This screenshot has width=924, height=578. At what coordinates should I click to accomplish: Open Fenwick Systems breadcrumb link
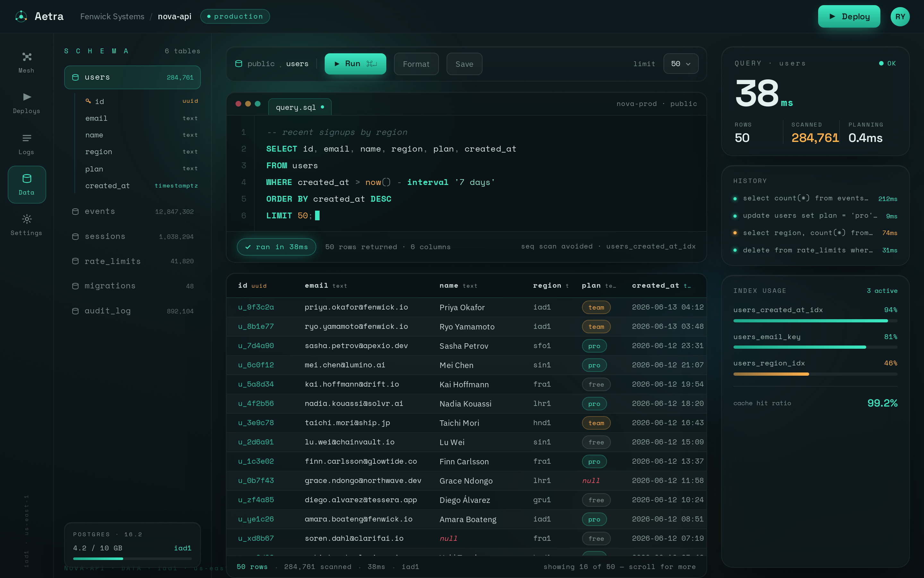pyautogui.click(x=112, y=16)
